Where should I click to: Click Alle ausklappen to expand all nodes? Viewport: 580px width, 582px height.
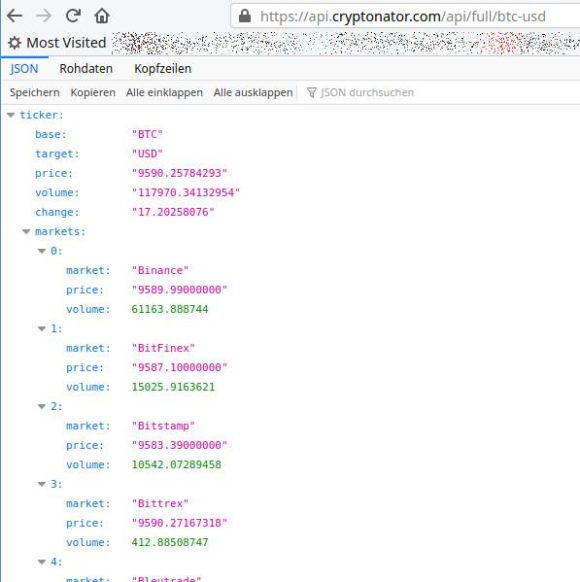pos(253,92)
